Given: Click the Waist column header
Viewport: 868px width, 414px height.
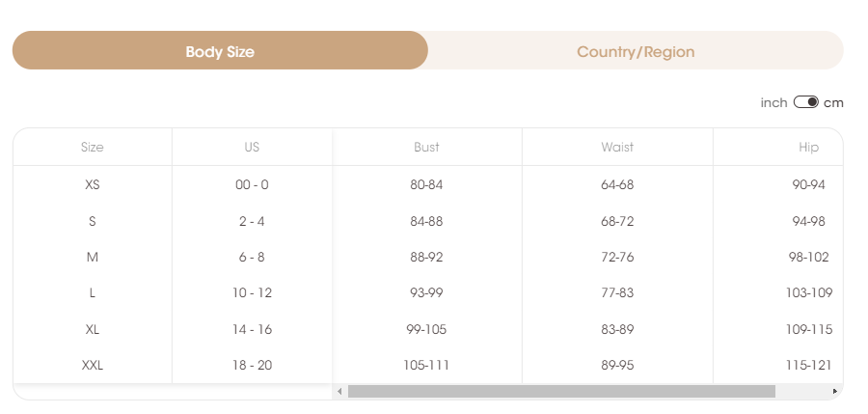Looking at the screenshot, I should (x=617, y=148).
